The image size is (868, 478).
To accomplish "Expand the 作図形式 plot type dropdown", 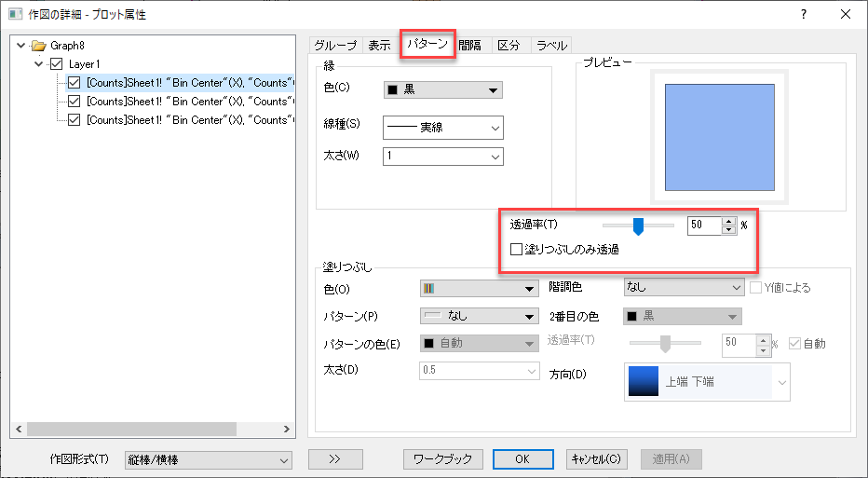I will tap(208, 459).
